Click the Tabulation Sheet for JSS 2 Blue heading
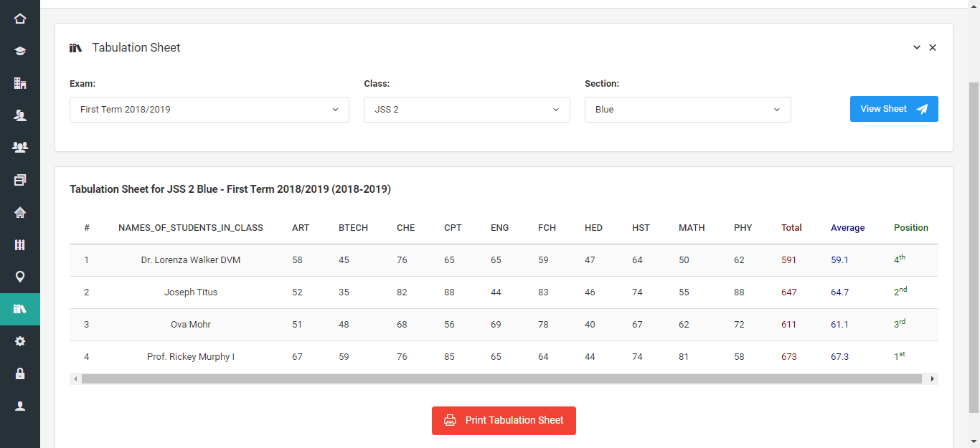 (230, 190)
